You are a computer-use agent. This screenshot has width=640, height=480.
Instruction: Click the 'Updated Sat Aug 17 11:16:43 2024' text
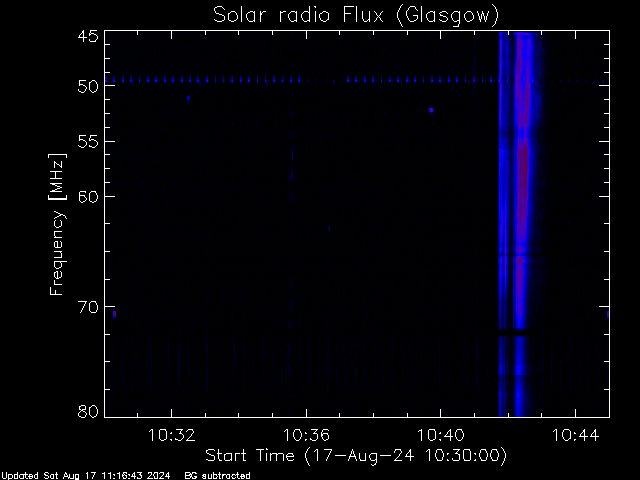point(86,476)
